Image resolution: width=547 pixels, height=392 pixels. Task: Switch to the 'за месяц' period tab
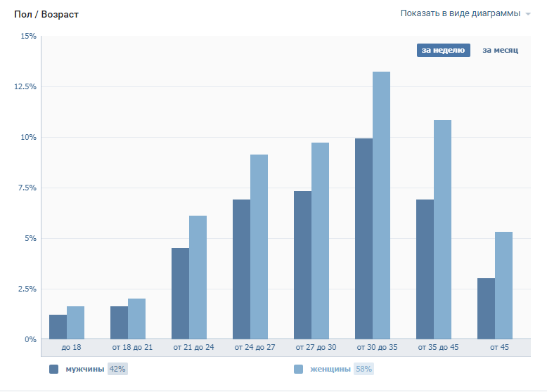click(x=501, y=50)
